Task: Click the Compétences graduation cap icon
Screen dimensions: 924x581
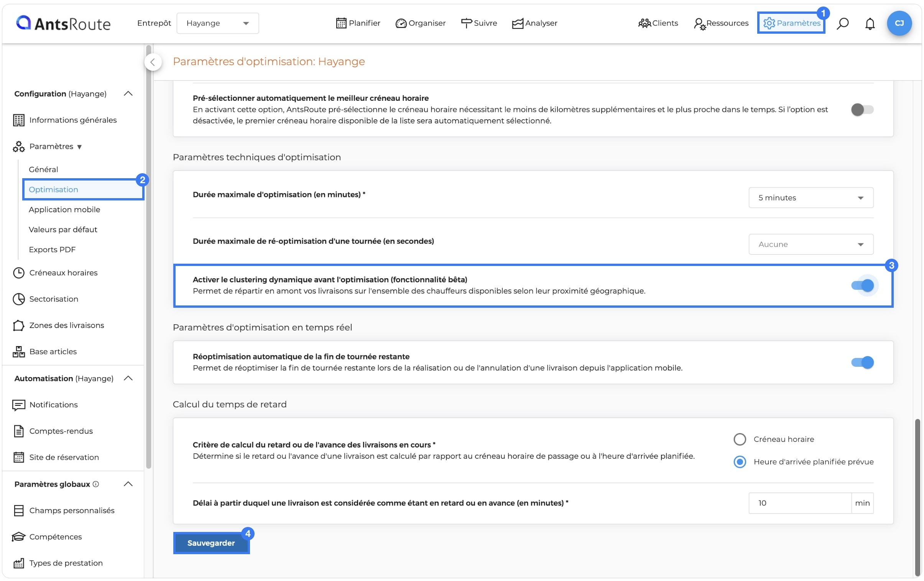Action: point(18,537)
